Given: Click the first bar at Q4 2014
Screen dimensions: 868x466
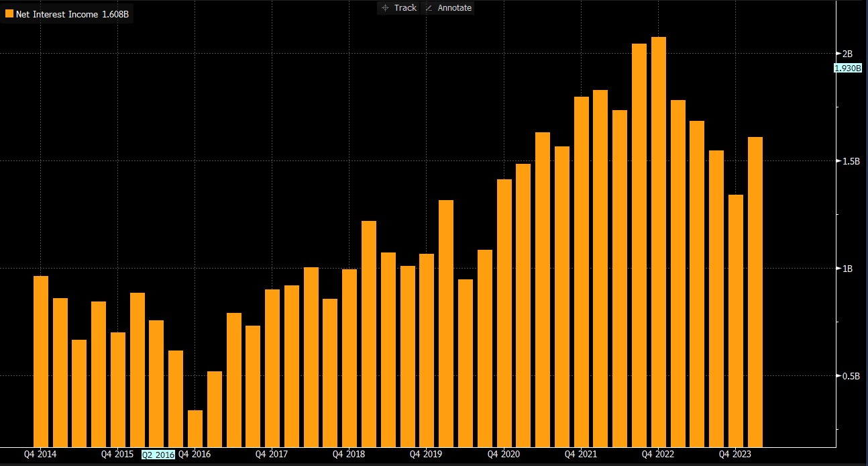Looking at the screenshot, I should [x=41, y=361].
